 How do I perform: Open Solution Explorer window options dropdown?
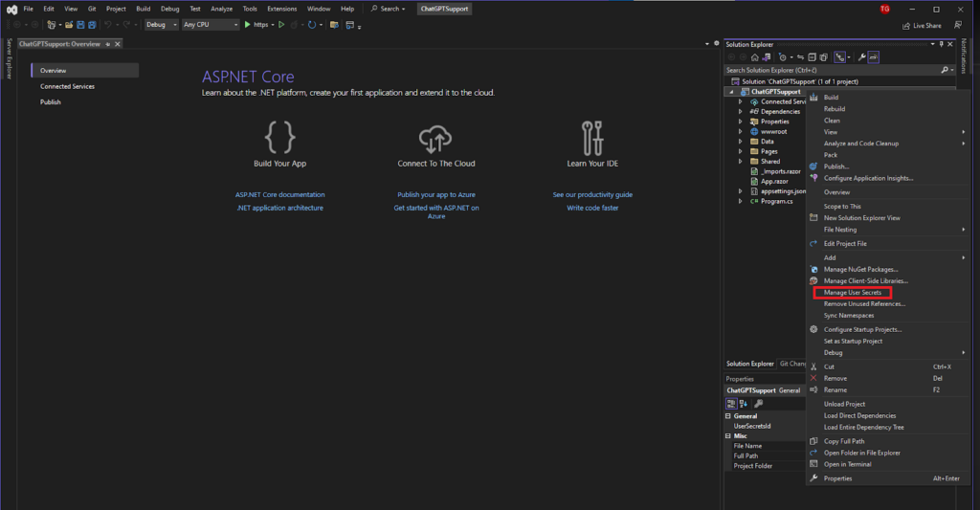932,44
